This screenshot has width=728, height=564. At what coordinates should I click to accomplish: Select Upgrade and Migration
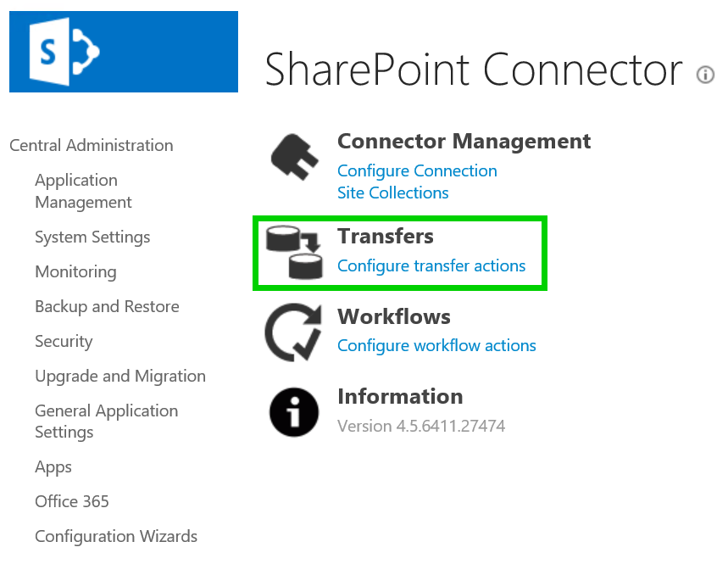[120, 376]
